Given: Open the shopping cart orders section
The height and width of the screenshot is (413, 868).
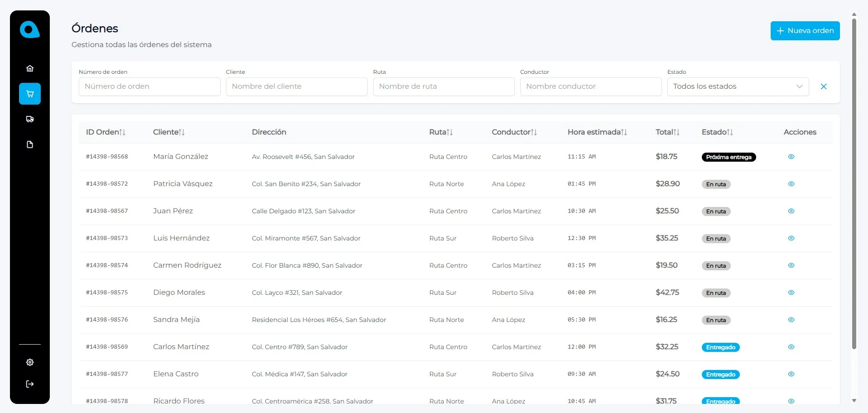Looking at the screenshot, I should coord(30,94).
